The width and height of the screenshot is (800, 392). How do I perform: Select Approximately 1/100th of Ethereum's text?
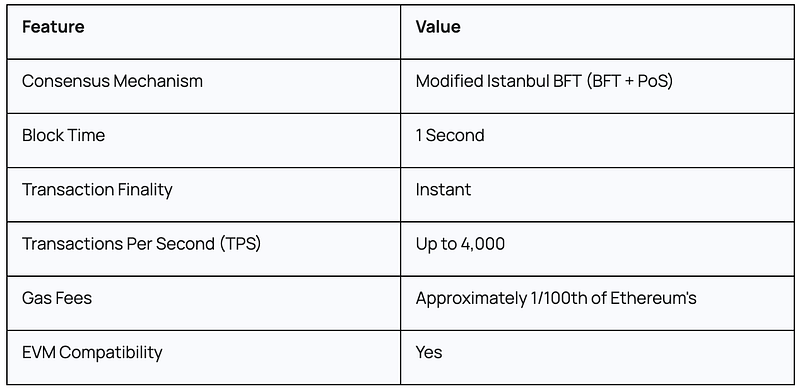(x=556, y=298)
